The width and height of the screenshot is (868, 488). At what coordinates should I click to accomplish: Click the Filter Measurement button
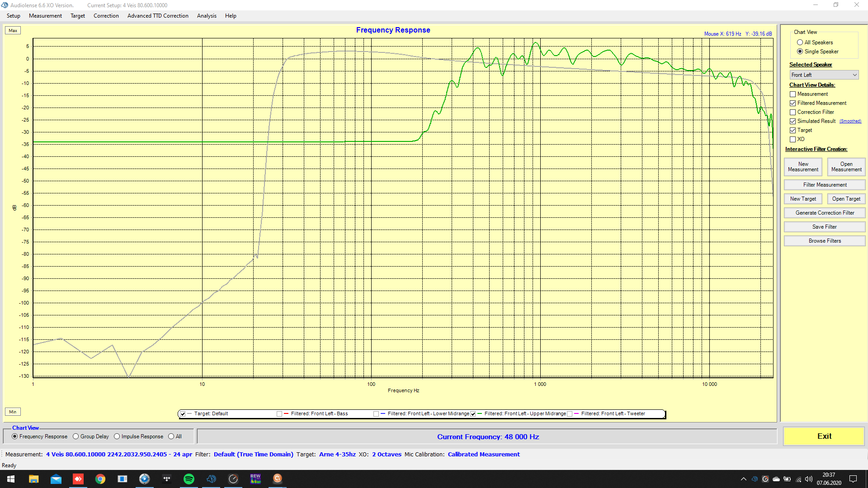point(825,185)
